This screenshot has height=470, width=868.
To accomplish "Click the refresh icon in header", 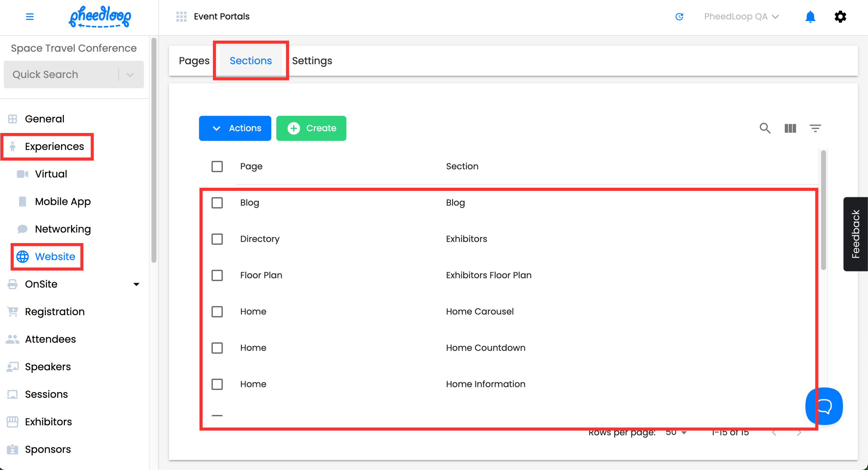I will coord(679,17).
